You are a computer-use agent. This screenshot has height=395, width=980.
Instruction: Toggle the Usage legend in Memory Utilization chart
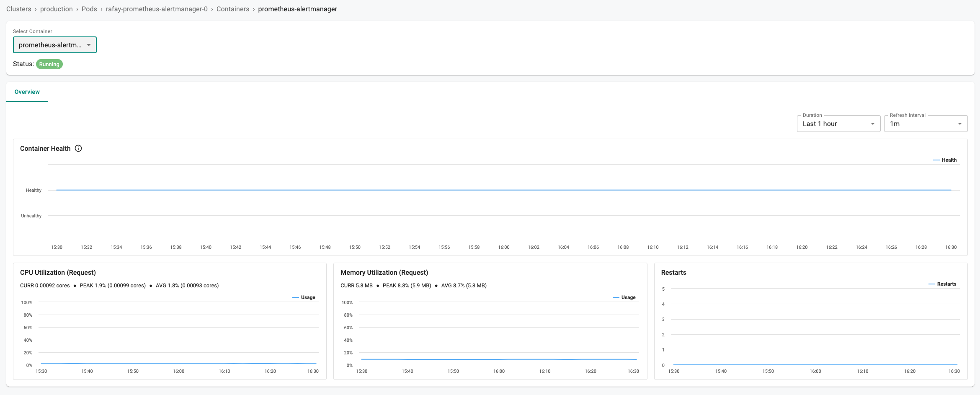coord(624,297)
